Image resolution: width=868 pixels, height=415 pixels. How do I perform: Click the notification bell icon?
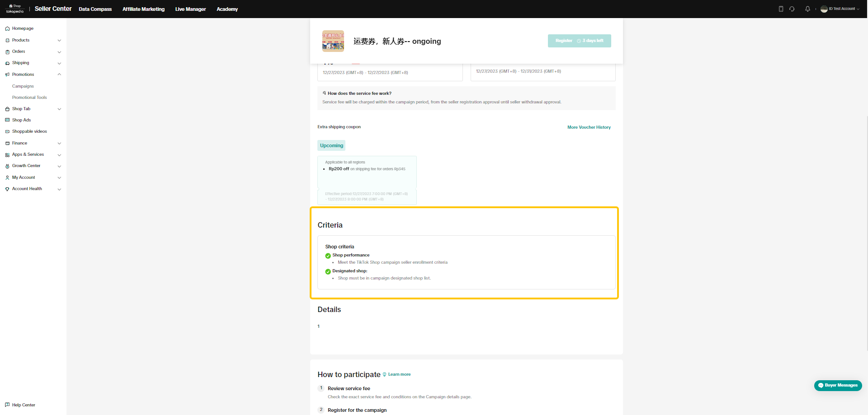pyautogui.click(x=807, y=9)
